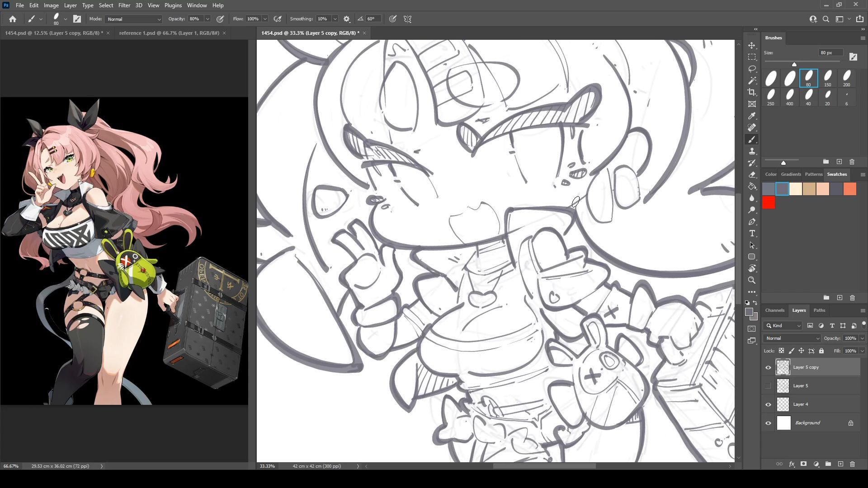Select the Zoom tool
Viewport: 868px width, 488px height.
coord(752,280)
